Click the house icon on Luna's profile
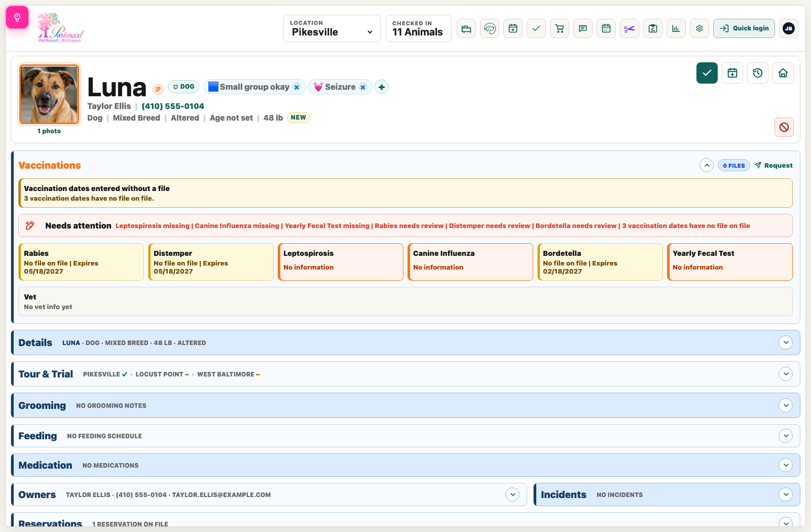The image size is (811, 532). pos(783,73)
